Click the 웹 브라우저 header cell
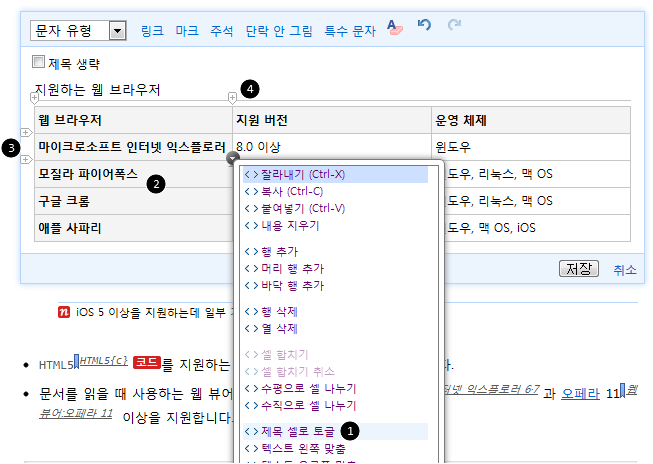The image size is (653, 464). point(133,120)
